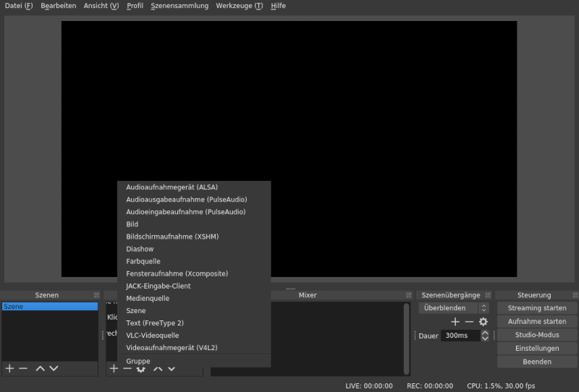Image resolution: width=579 pixels, height=392 pixels.
Task: Open the Überblenden transition dropdown
Action: [x=454, y=308]
